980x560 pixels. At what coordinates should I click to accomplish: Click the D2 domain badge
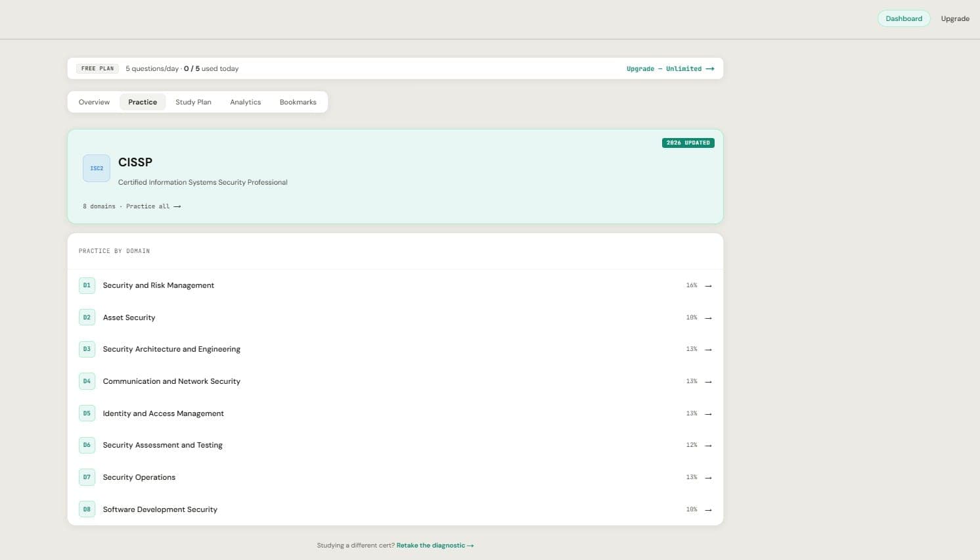tap(87, 317)
